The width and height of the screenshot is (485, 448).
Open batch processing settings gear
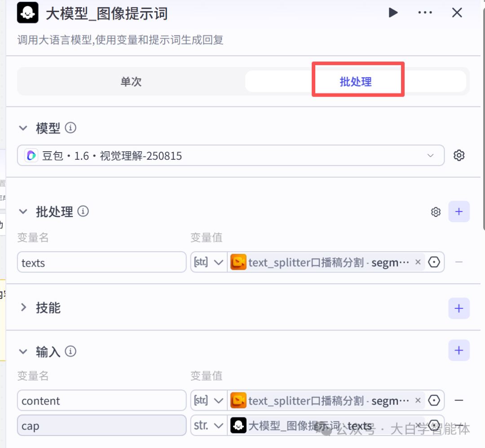(436, 212)
